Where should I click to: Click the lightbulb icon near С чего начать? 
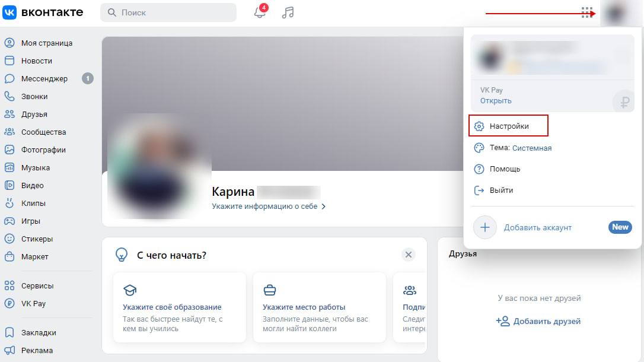point(122,255)
